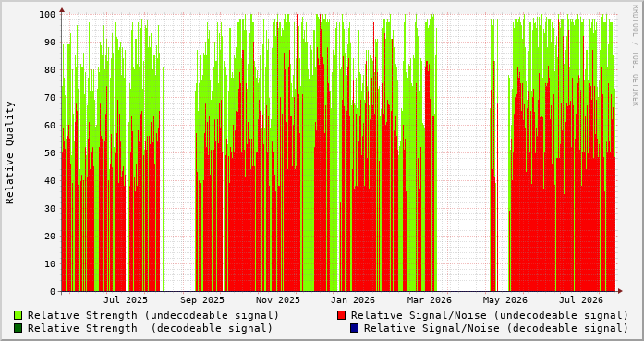The height and width of the screenshot is (341, 644).
Task: Click the red undecodeable Signal/Noise legend swatch
Action: tap(341, 315)
